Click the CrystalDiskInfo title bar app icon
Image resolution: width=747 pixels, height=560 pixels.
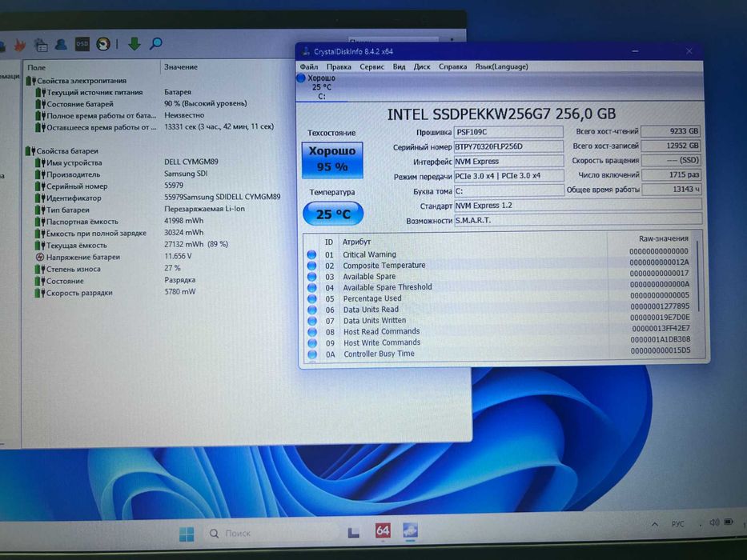point(306,51)
